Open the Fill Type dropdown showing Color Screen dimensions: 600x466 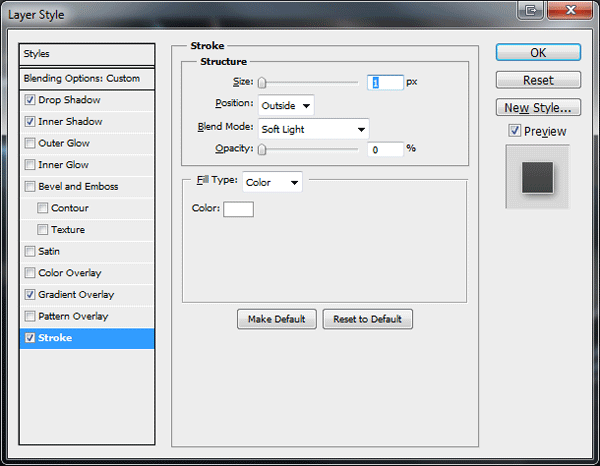[272, 182]
